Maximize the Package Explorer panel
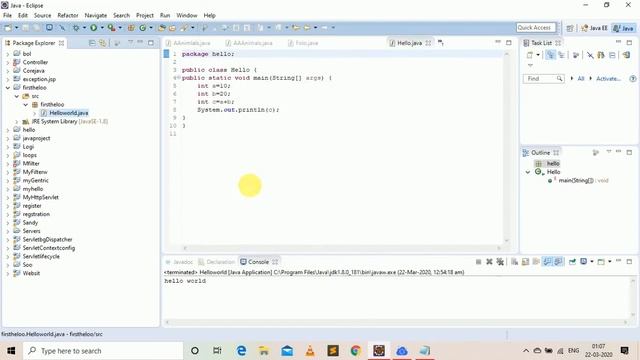The image size is (640, 360). 151,42
